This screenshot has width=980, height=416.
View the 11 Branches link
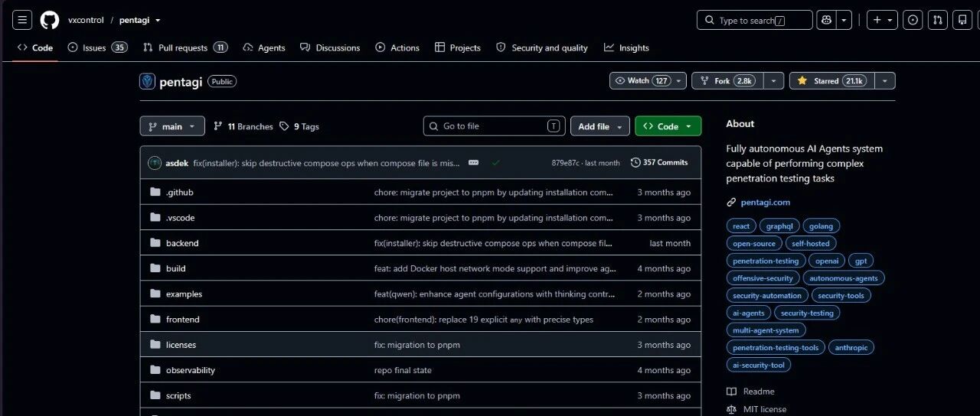tap(243, 126)
